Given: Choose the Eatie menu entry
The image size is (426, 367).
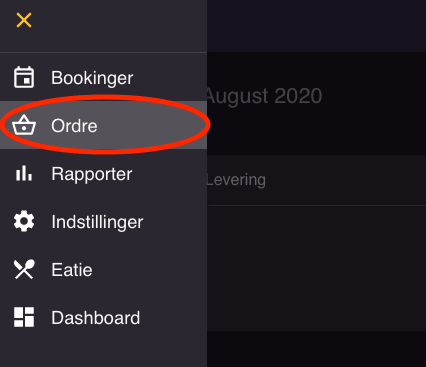Looking at the screenshot, I should click(72, 270).
